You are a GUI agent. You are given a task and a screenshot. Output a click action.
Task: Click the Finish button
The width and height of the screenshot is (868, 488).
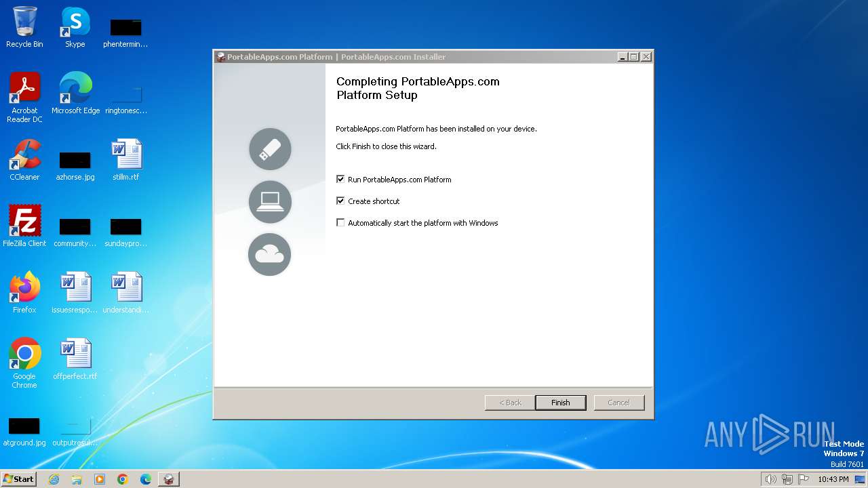(x=561, y=403)
